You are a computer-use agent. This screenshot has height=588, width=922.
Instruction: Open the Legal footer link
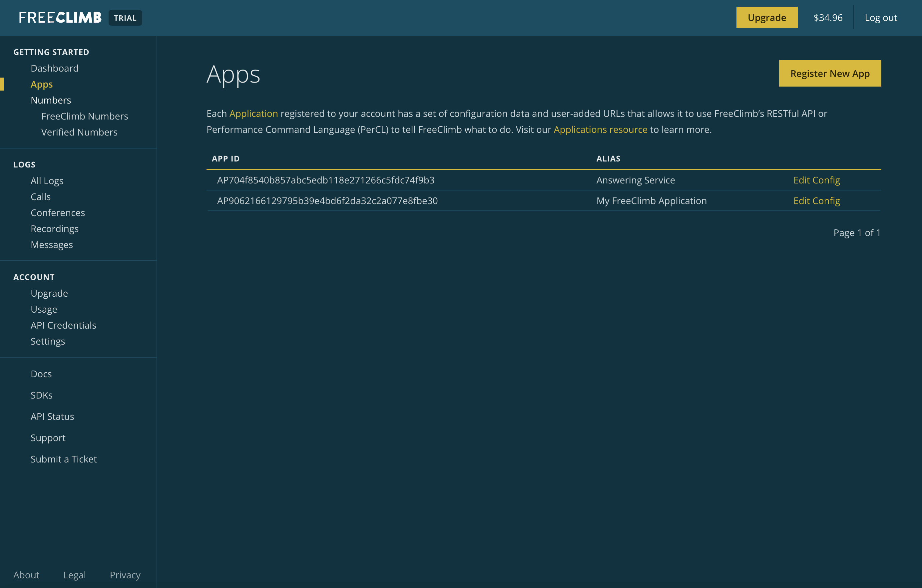pyautogui.click(x=75, y=575)
